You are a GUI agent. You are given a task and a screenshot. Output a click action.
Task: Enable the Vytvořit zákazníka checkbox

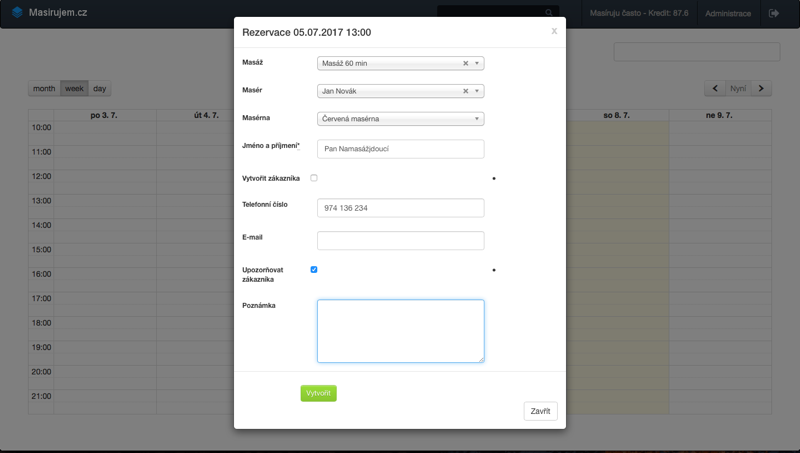[314, 178]
